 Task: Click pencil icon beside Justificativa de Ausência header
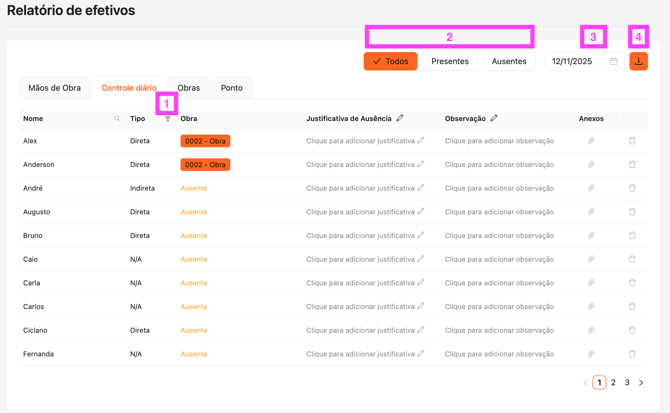click(x=400, y=118)
